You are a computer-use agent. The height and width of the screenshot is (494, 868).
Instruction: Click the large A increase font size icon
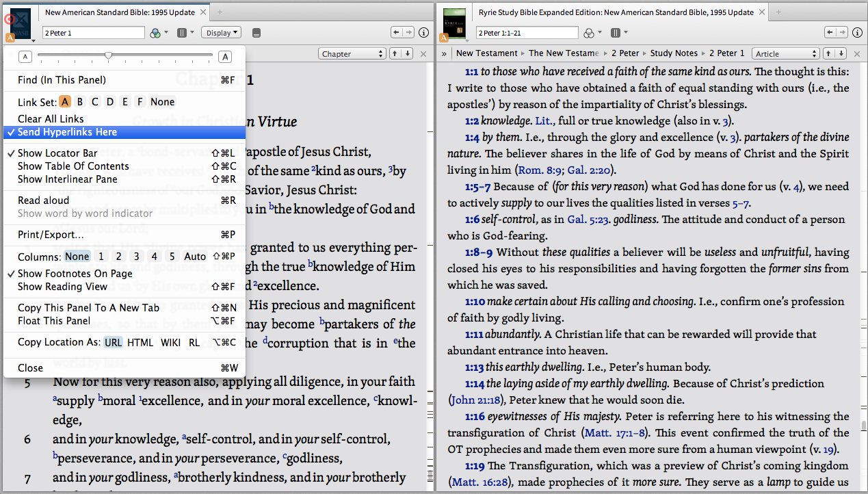tap(224, 57)
